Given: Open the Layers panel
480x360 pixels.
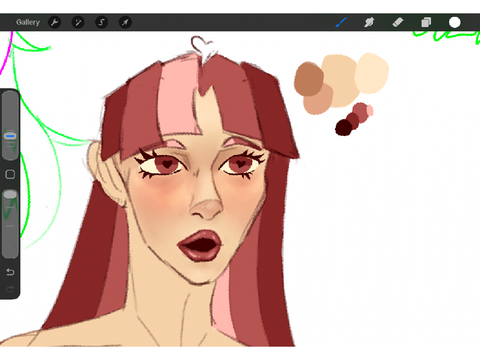Looking at the screenshot, I should point(426,22).
